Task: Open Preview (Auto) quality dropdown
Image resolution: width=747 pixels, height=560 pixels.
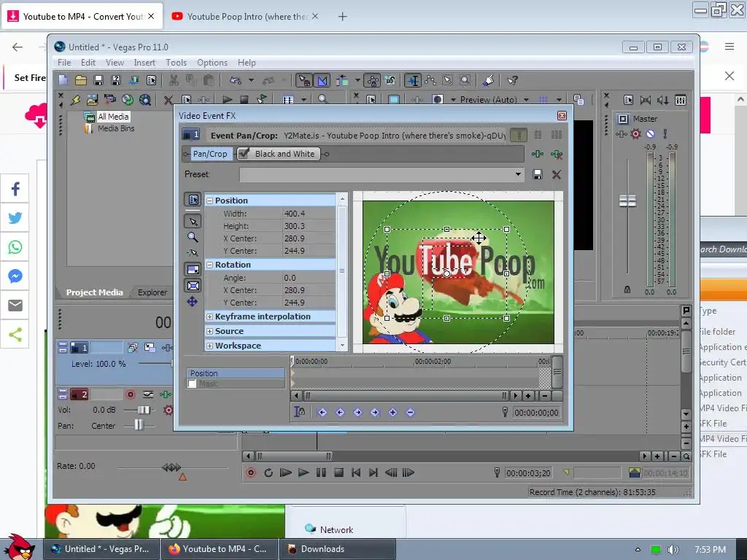Action: click(x=527, y=99)
